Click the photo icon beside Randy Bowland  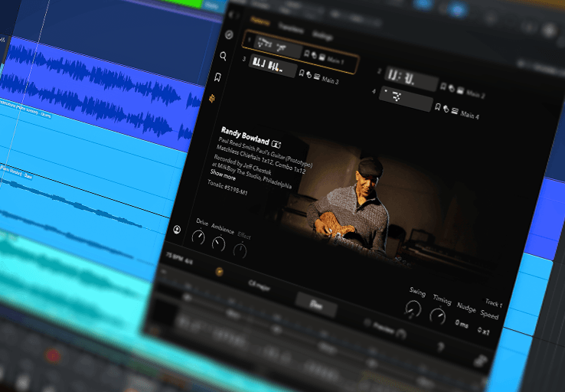pos(276,143)
